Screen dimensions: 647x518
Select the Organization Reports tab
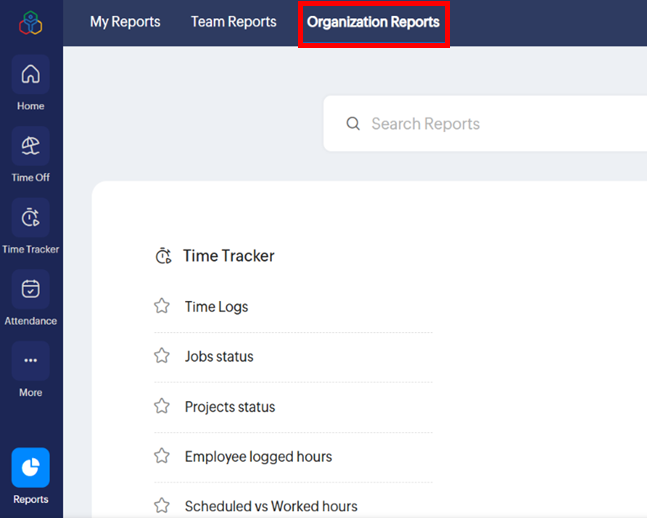373,22
